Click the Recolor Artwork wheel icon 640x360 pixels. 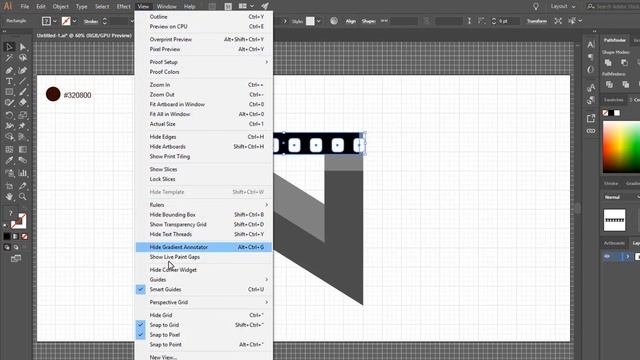click(x=334, y=21)
